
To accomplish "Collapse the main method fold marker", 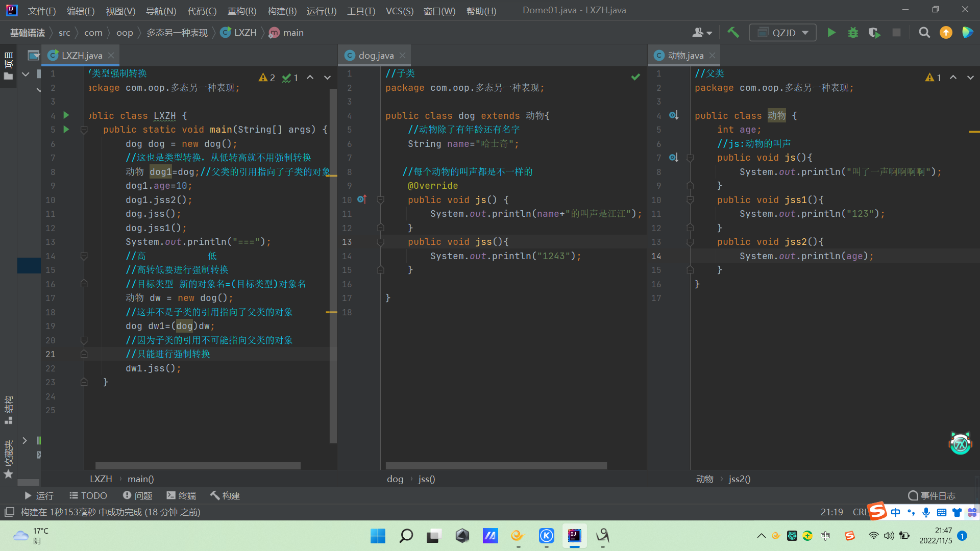I will pyautogui.click(x=84, y=130).
